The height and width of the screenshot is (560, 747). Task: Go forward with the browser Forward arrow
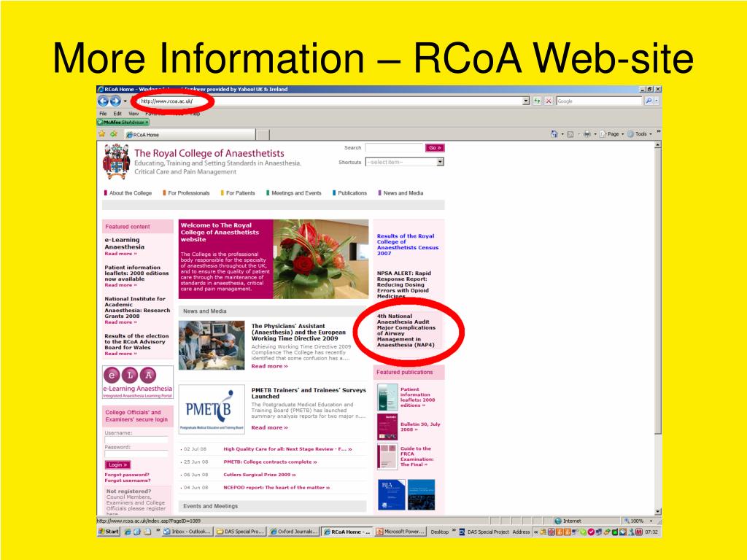pyautogui.click(x=115, y=101)
